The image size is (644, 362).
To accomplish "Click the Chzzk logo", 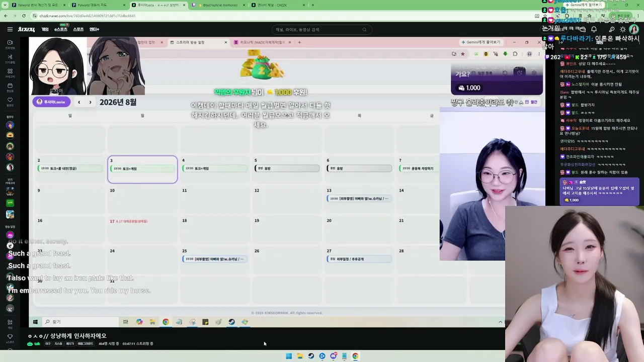I will pyautogui.click(x=27, y=30).
